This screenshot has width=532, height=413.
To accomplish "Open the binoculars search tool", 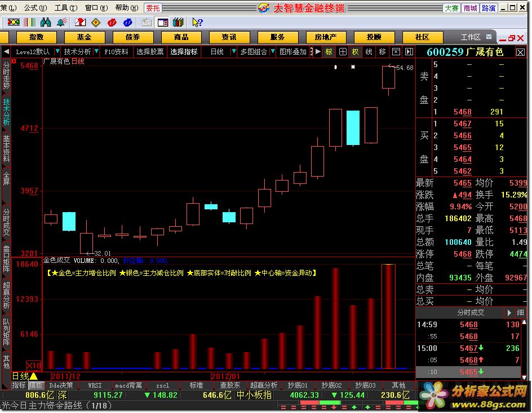I will click(46, 23).
